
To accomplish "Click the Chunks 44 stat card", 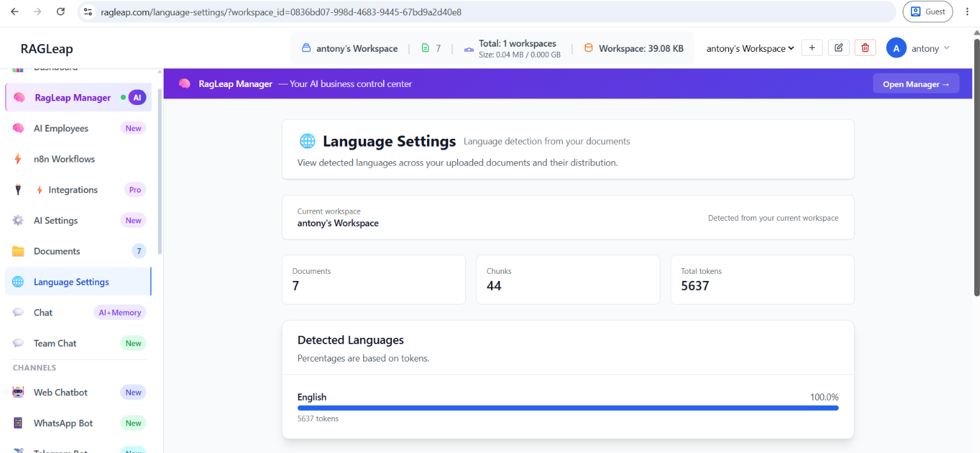I will tap(568, 280).
